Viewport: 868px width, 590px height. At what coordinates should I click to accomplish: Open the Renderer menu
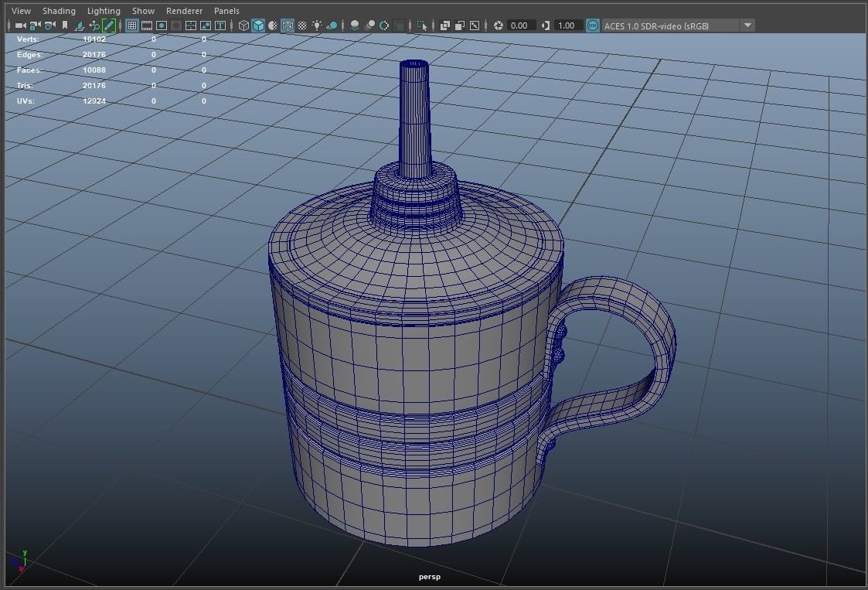point(184,11)
